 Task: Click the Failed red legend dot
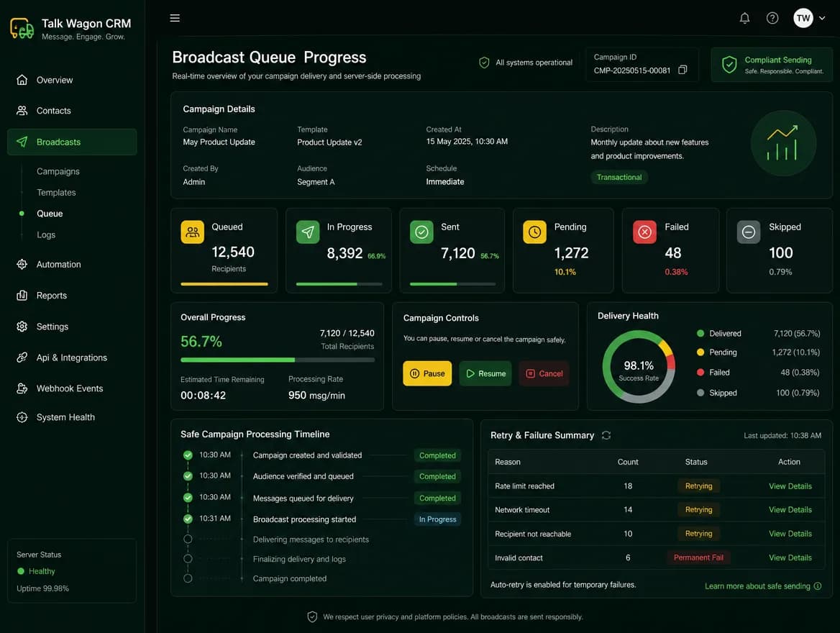pos(700,373)
